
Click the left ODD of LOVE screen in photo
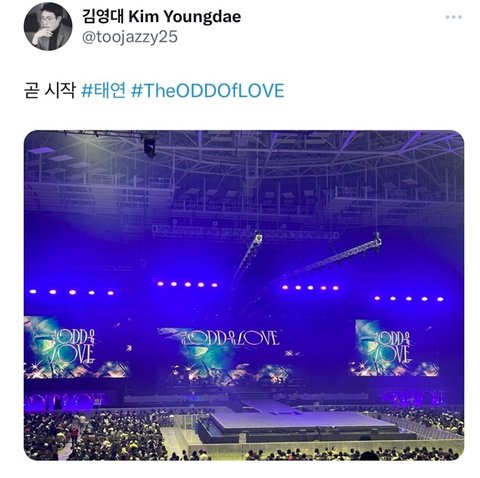coord(76,347)
